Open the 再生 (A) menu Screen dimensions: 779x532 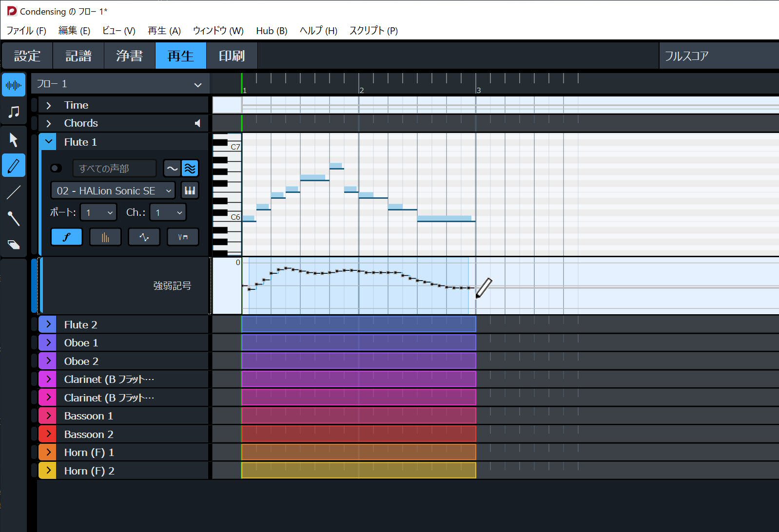pyautogui.click(x=164, y=31)
